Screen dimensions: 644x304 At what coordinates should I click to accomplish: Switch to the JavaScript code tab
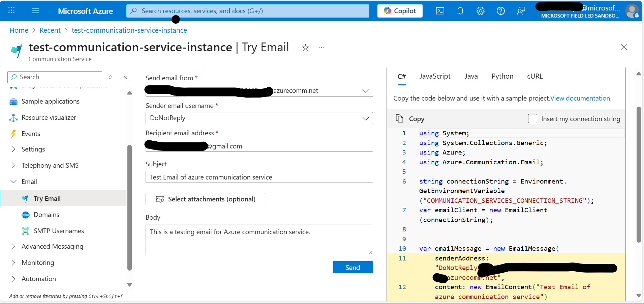pyautogui.click(x=435, y=76)
